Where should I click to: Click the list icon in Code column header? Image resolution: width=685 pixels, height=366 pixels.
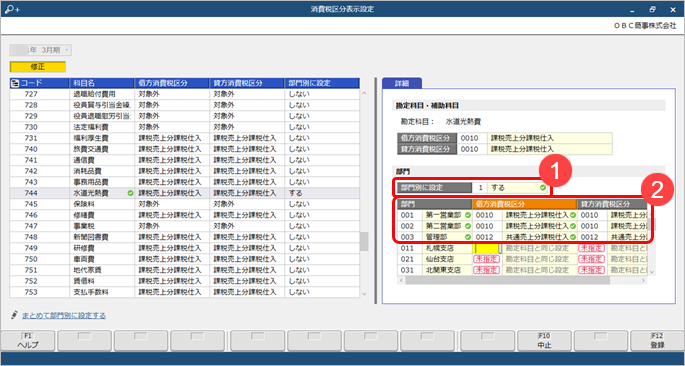click(14, 83)
